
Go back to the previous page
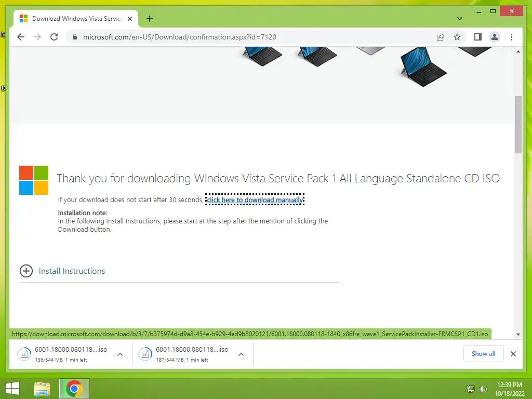21,37
